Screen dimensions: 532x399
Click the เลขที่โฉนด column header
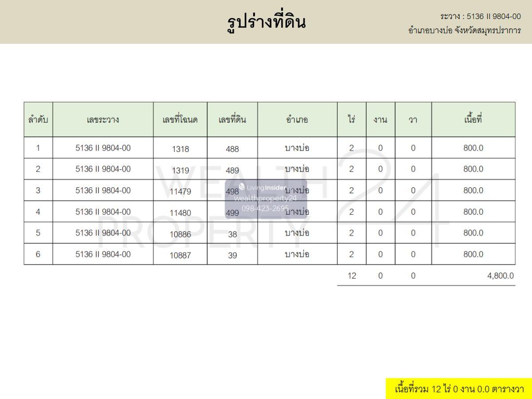[180, 120]
